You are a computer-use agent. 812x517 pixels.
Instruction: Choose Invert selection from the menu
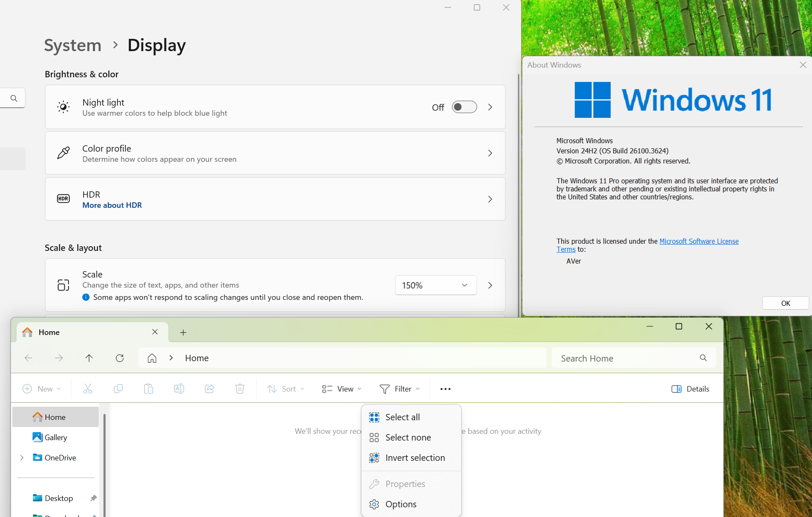coord(411,458)
